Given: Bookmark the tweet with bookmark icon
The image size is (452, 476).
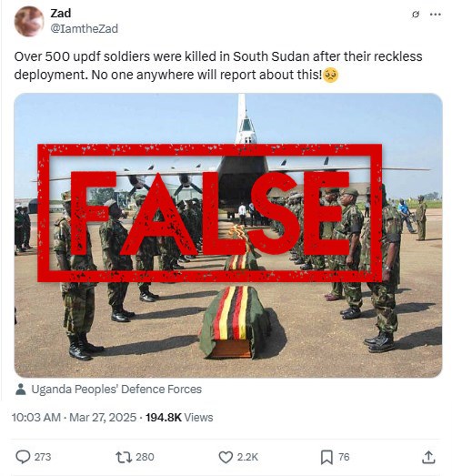Looking at the screenshot, I should [326, 458].
